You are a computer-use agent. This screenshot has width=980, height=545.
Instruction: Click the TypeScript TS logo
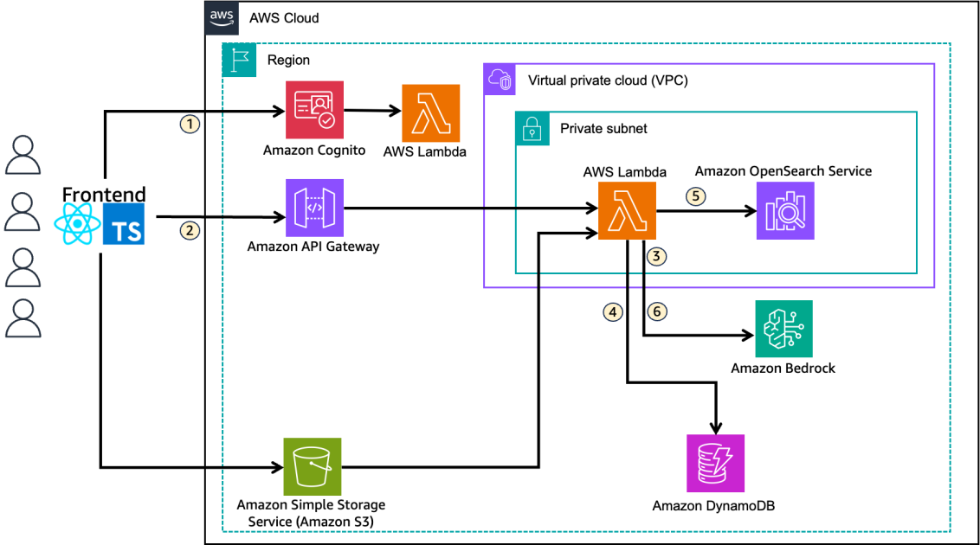pos(124,223)
